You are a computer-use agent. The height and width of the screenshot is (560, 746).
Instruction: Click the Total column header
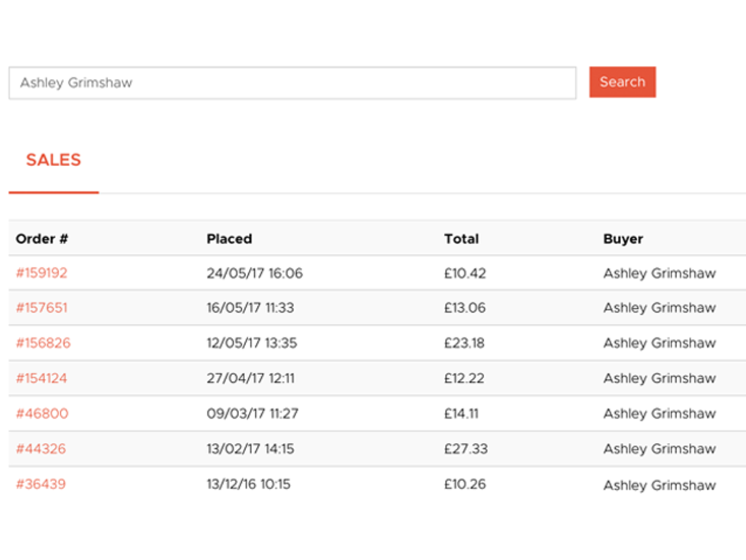pos(461,239)
